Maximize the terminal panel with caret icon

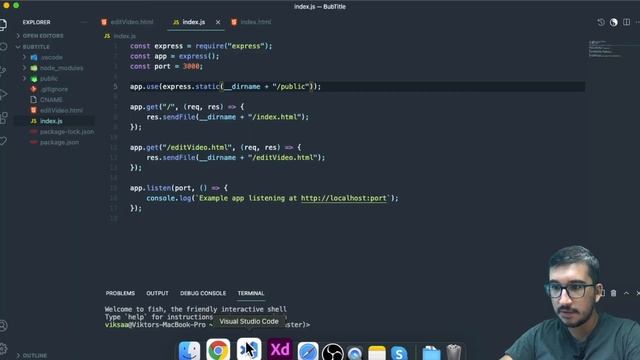coord(627,293)
